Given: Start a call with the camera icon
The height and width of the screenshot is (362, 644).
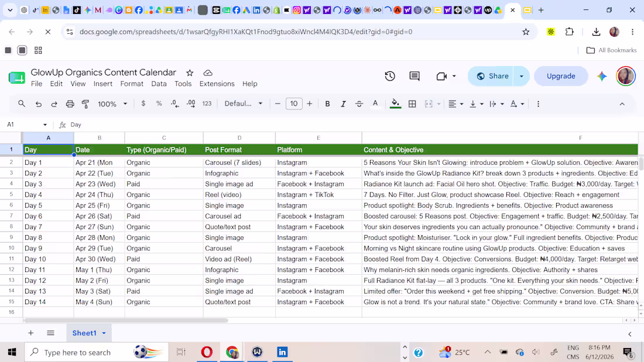Looking at the screenshot, I should (441, 76).
